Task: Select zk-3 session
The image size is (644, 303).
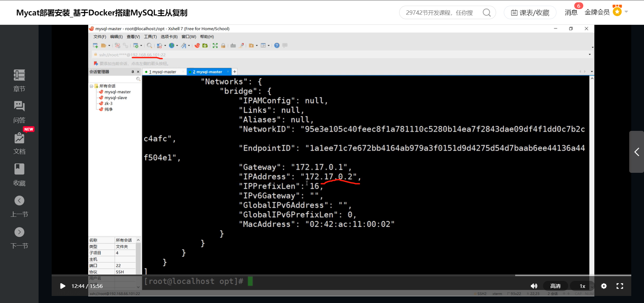Action: (x=108, y=103)
